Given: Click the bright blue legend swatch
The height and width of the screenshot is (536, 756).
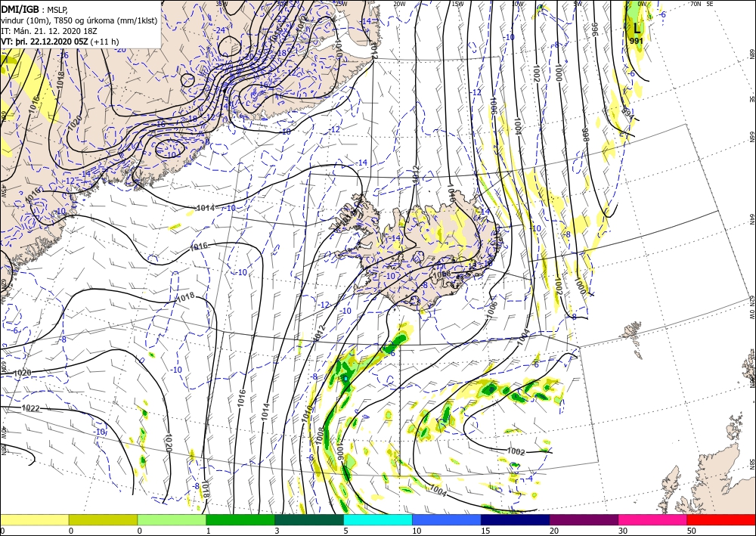Looking at the screenshot, I should point(447,519).
